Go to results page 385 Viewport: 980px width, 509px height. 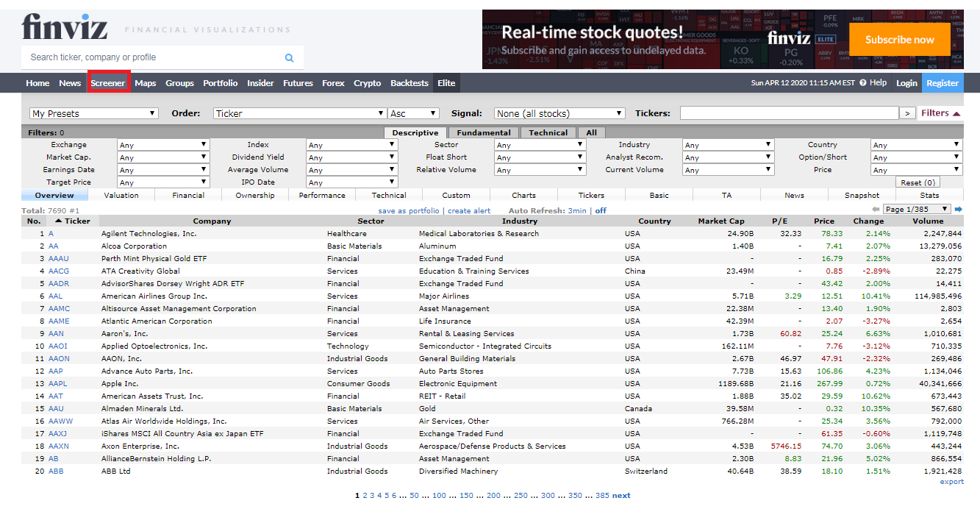(x=602, y=496)
